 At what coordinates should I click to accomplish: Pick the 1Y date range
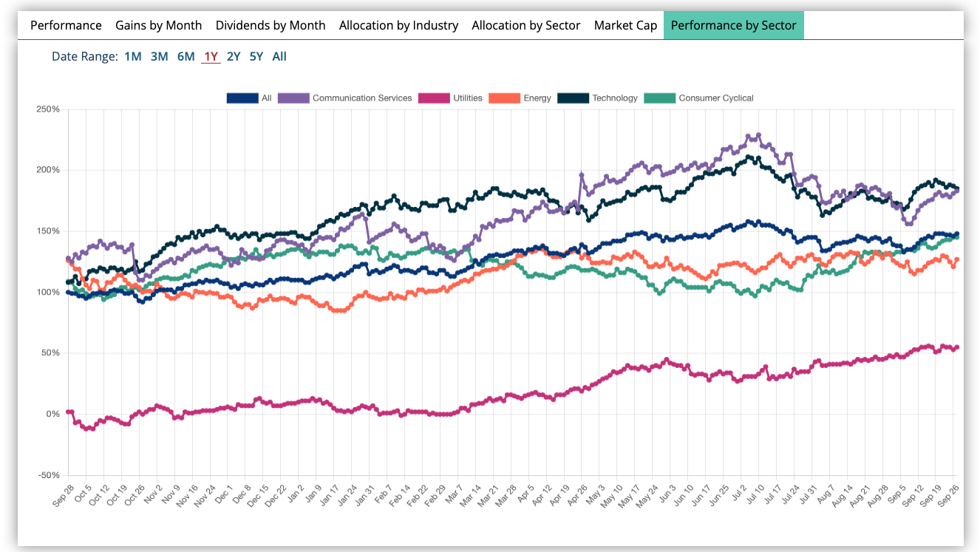click(x=211, y=56)
